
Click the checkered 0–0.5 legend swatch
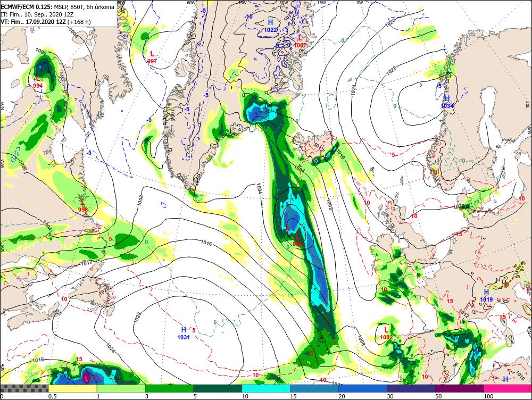24,388
